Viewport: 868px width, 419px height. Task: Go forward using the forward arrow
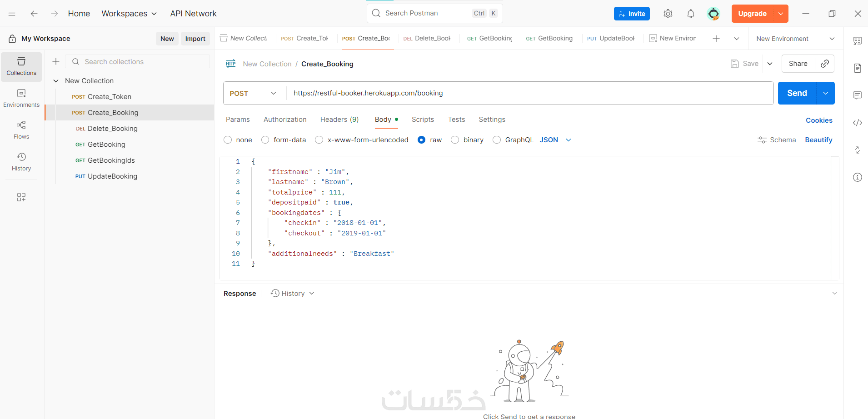[x=55, y=14]
